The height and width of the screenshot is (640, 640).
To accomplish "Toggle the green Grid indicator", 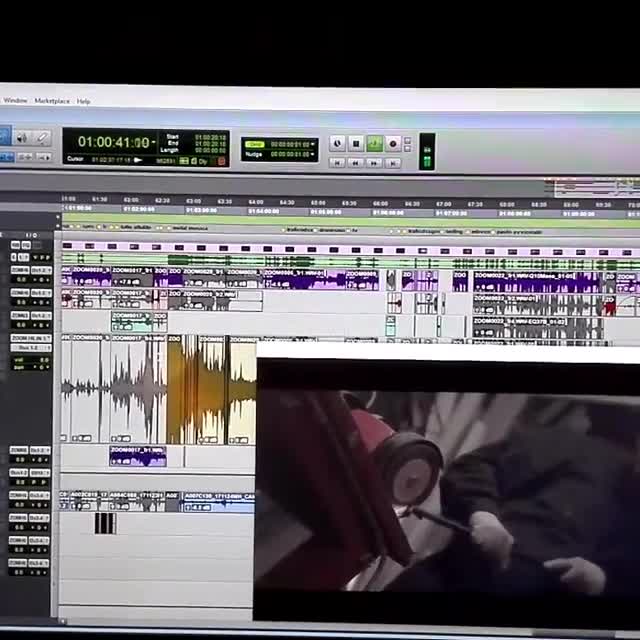I will tap(255, 144).
